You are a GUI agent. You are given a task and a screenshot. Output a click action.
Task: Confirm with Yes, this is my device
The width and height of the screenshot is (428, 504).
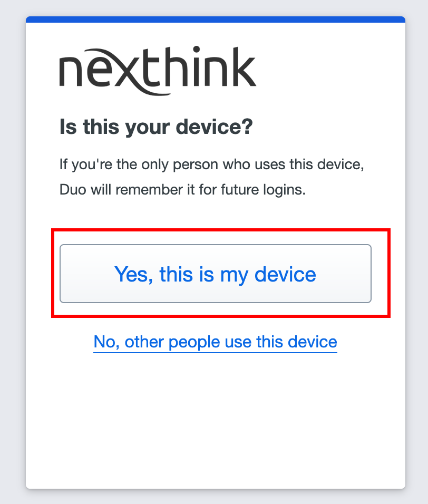[215, 274]
